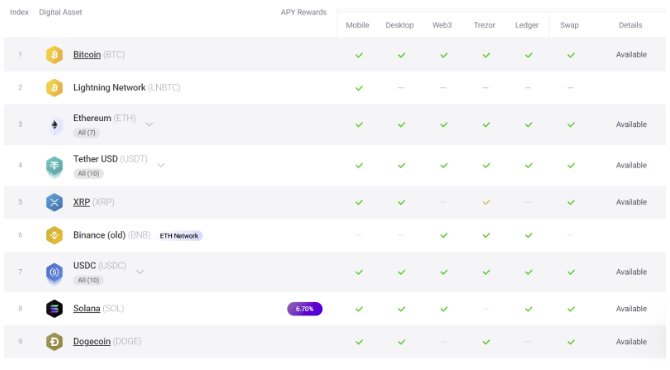Click Ethereum's Swap checkmark
The height and width of the screenshot is (370, 670).
571,125
